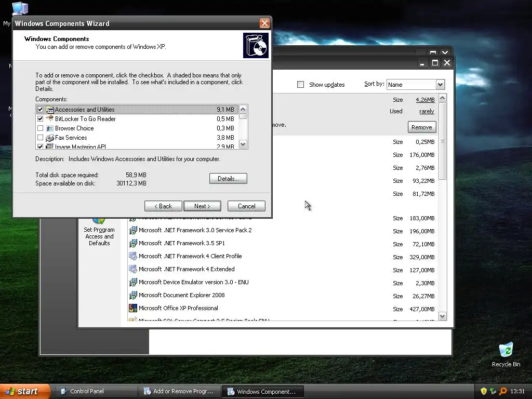Maximize the Add or Remove Programs window
This screenshot has width=532, height=399.
pyautogui.click(x=435, y=63)
